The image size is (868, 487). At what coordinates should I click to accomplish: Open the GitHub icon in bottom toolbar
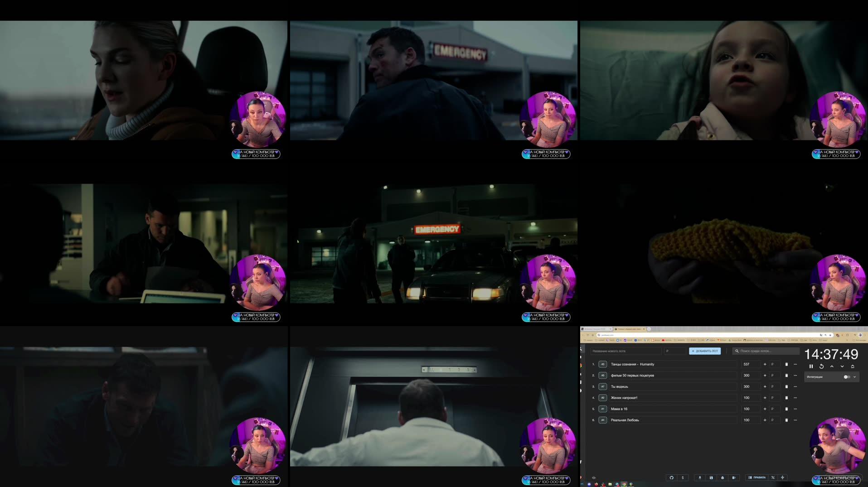point(672,477)
